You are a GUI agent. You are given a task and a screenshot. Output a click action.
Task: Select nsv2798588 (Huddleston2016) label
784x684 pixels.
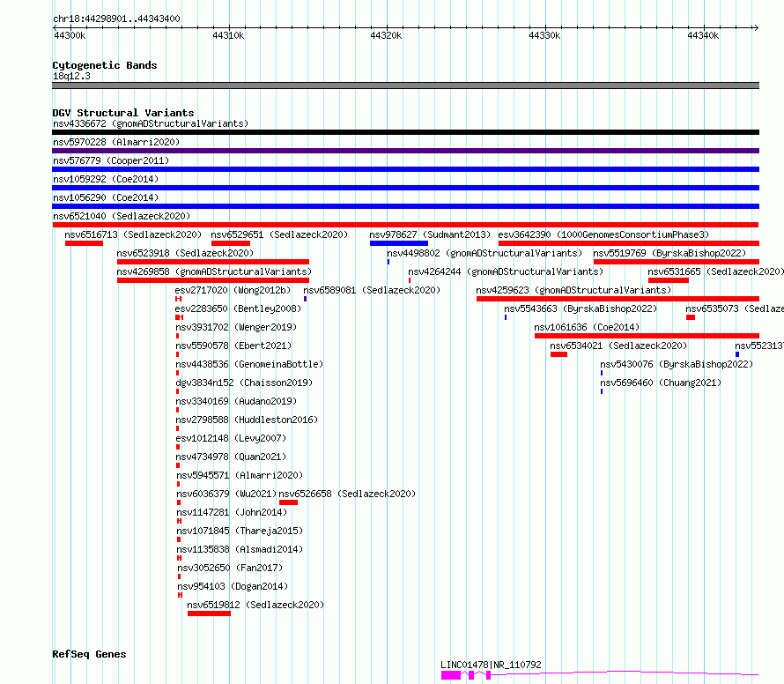pyautogui.click(x=247, y=420)
